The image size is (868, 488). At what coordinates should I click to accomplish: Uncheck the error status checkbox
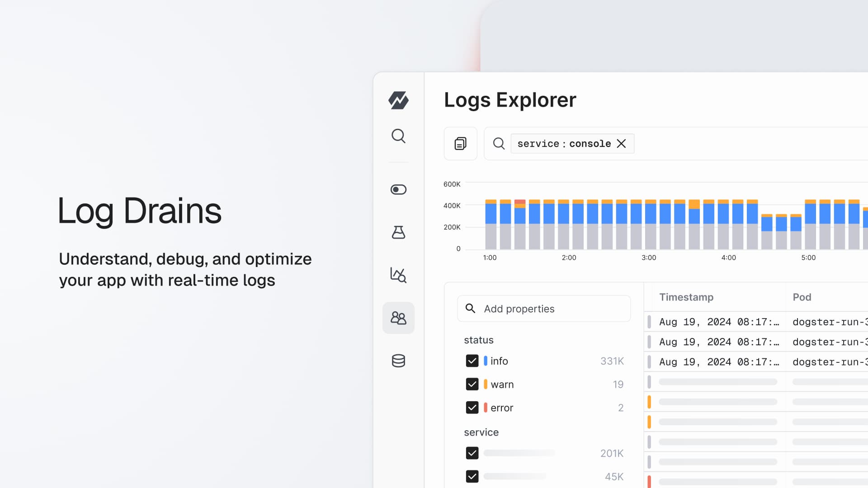pyautogui.click(x=472, y=408)
